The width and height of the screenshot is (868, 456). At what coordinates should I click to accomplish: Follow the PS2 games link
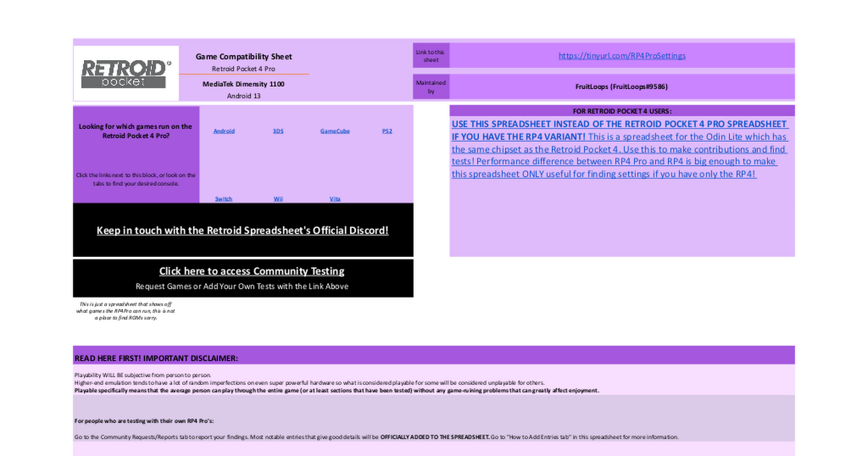387,131
